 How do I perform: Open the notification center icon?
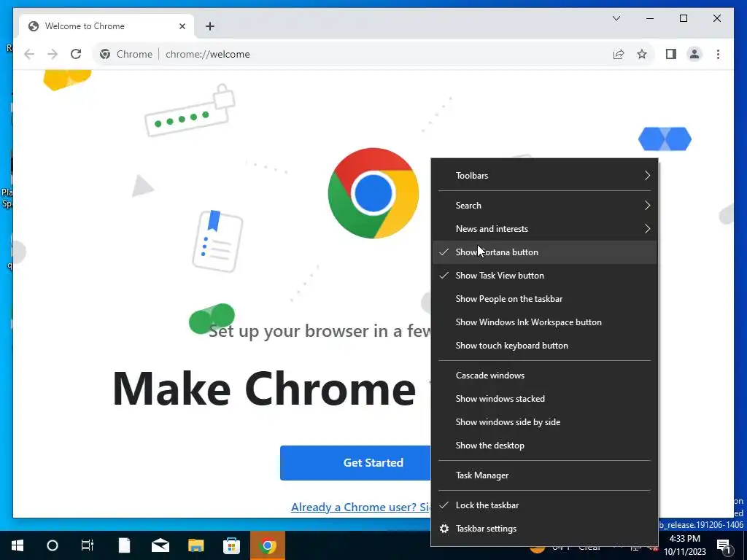tap(724, 545)
